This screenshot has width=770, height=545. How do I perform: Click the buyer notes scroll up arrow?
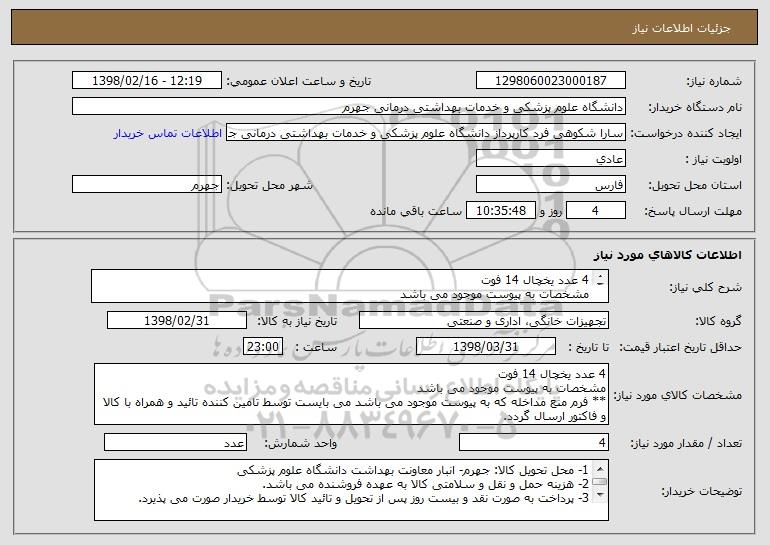point(600,468)
